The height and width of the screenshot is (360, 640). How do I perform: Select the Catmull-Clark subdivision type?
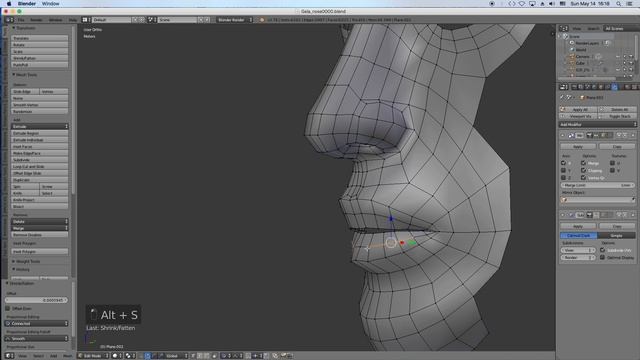578,236
